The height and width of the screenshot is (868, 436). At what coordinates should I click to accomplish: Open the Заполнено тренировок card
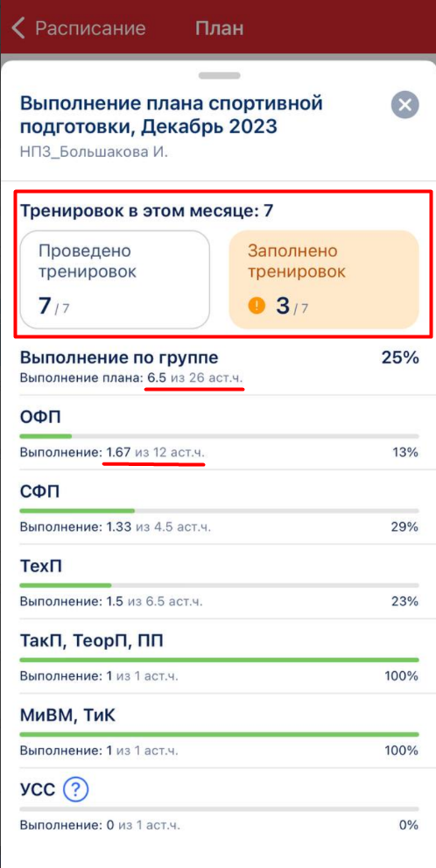coord(324,279)
